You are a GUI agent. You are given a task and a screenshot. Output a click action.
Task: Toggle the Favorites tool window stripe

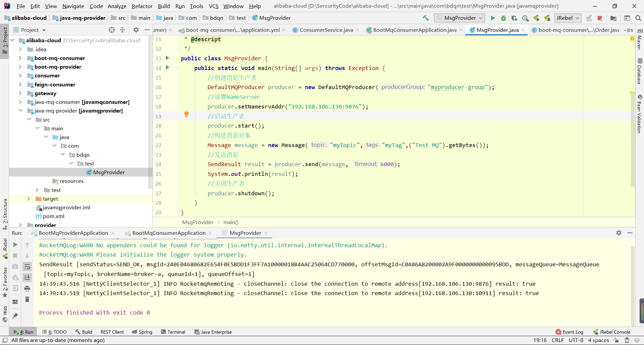point(5,282)
